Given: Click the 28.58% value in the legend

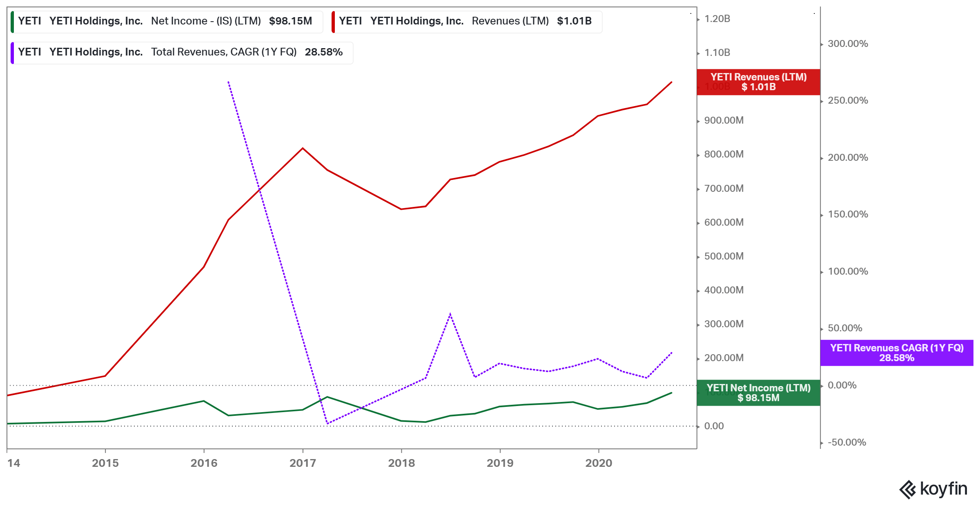Looking at the screenshot, I should (x=324, y=52).
